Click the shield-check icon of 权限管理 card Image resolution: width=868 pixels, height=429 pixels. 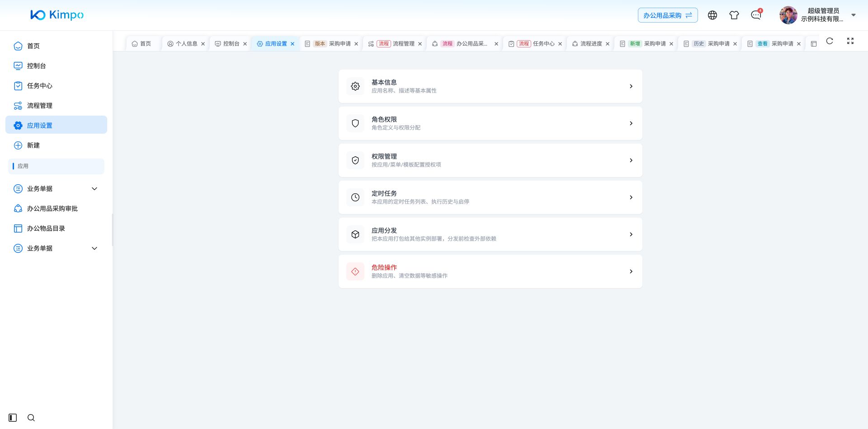tap(355, 160)
